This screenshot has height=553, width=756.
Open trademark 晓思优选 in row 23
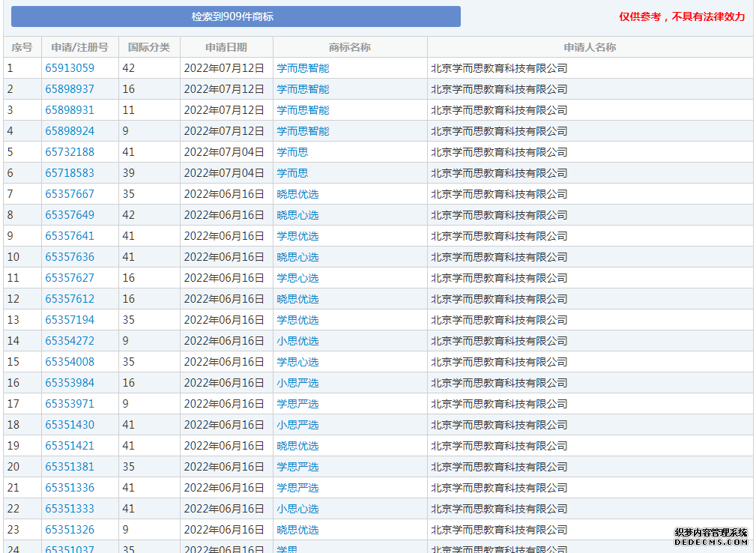pyautogui.click(x=297, y=530)
